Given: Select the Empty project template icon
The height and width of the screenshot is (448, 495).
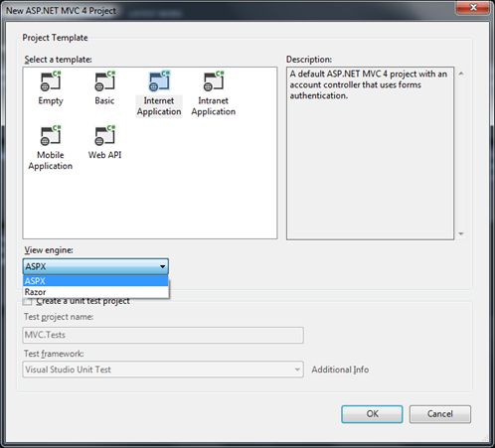Looking at the screenshot, I should (x=51, y=81).
